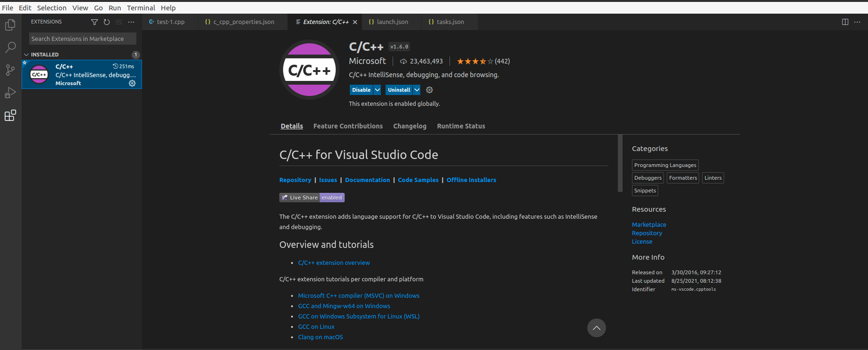Open the Help menu

point(168,8)
